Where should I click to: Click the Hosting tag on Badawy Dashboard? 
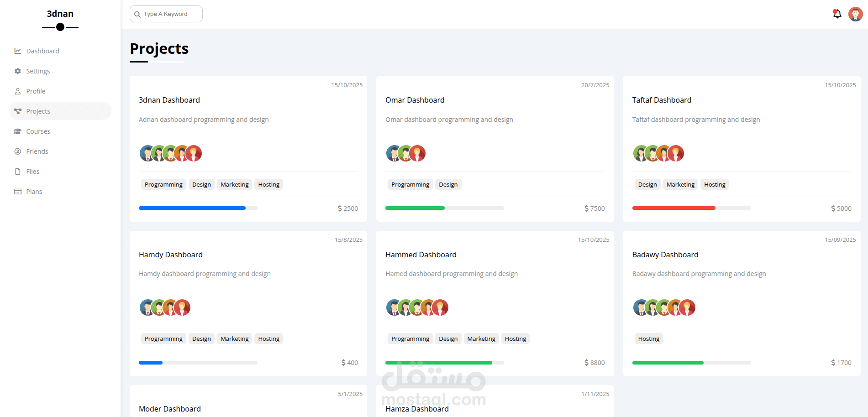point(648,339)
